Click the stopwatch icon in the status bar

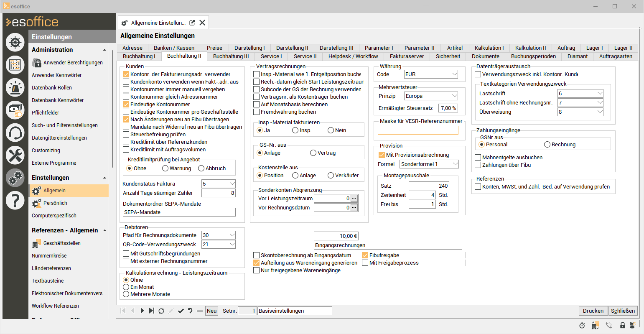point(582,326)
